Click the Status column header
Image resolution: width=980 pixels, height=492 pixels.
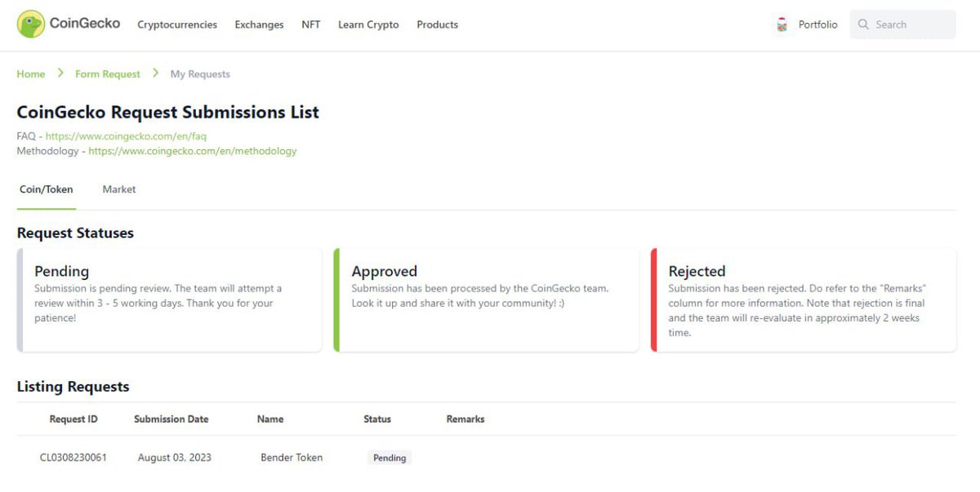point(377,419)
